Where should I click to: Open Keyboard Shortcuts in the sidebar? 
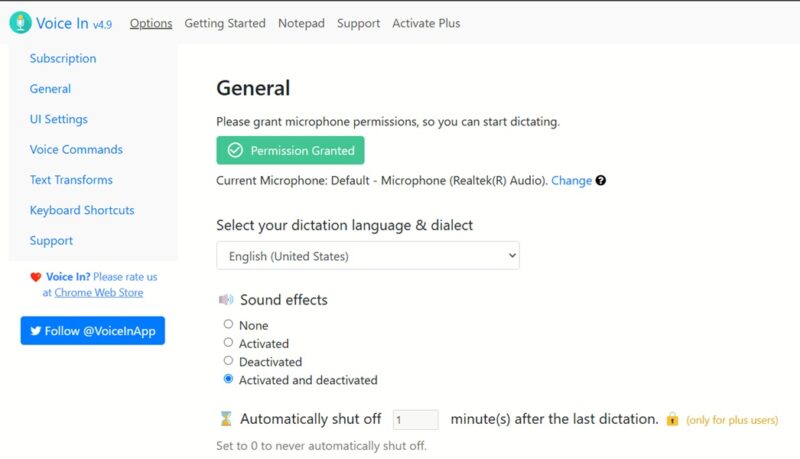(x=82, y=210)
